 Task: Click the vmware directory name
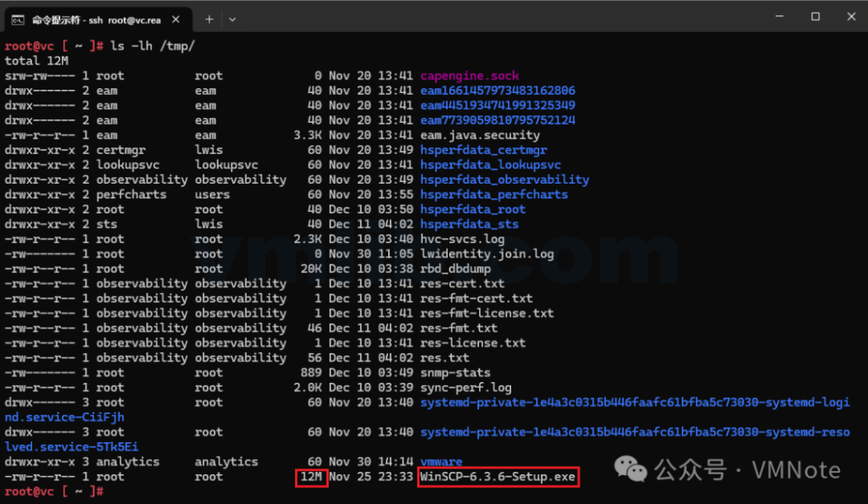(441, 462)
